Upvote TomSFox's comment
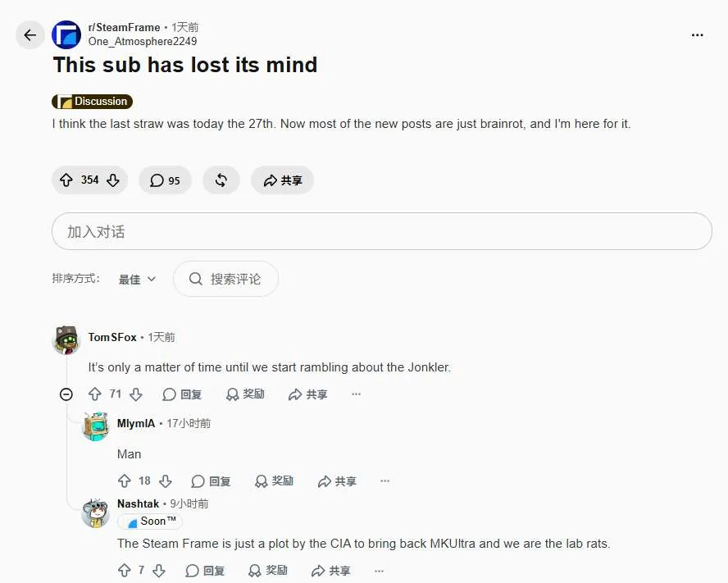728x583 pixels. coord(95,394)
